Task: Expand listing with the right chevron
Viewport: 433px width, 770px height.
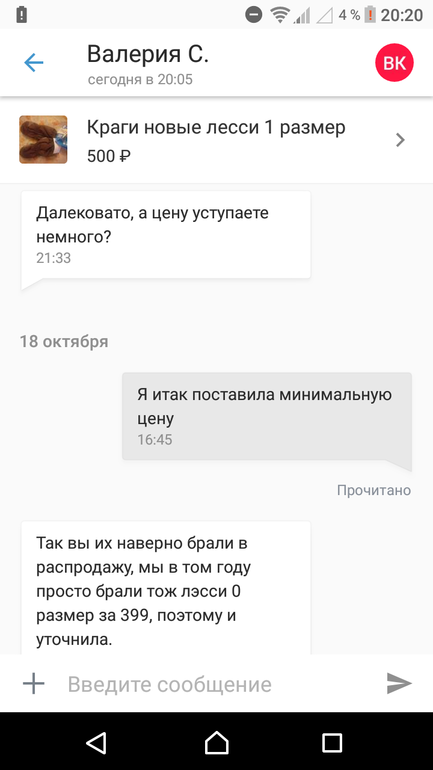Action: coord(401,140)
